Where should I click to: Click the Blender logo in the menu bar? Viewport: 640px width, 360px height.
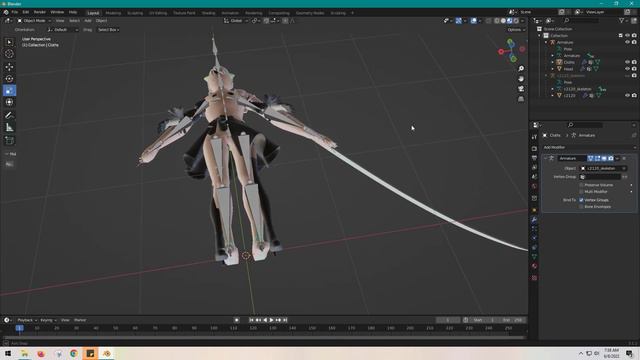(6, 13)
